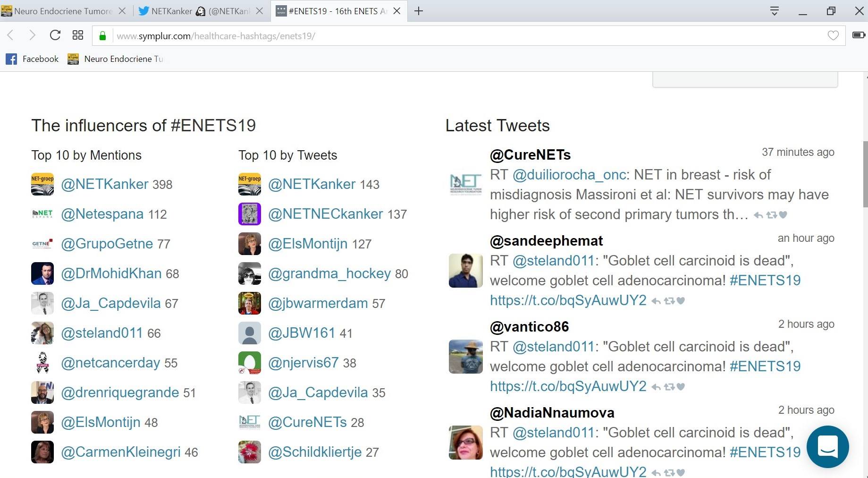Open the tab menu icon in title bar
The width and height of the screenshot is (868, 478).
click(x=775, y=11)
